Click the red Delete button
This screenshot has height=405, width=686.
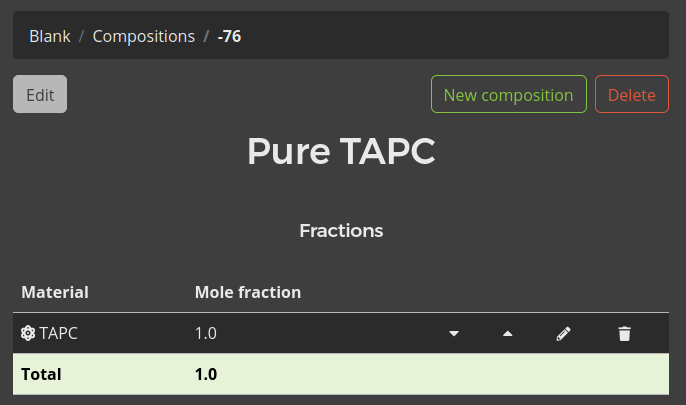click(x=631, y=95)
